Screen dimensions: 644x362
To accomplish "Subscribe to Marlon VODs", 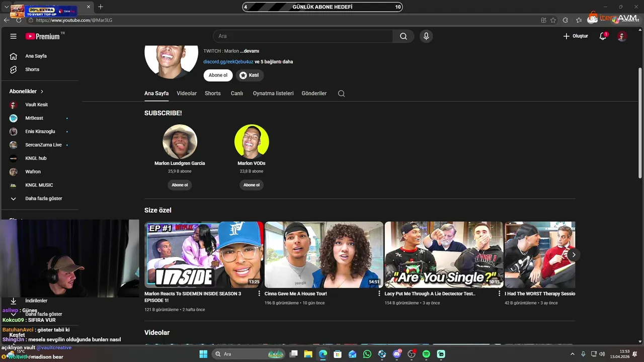I will (252, 185).
